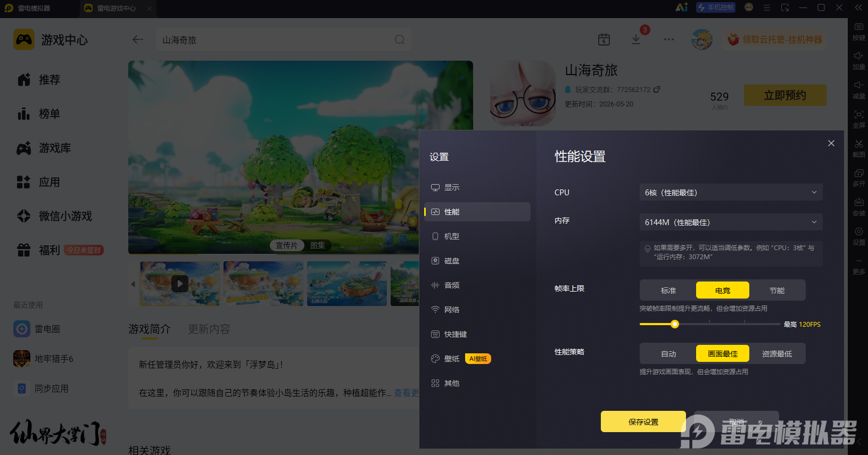
Task: Copy the 玩家交流群 group number
Action: pos(657,89)
